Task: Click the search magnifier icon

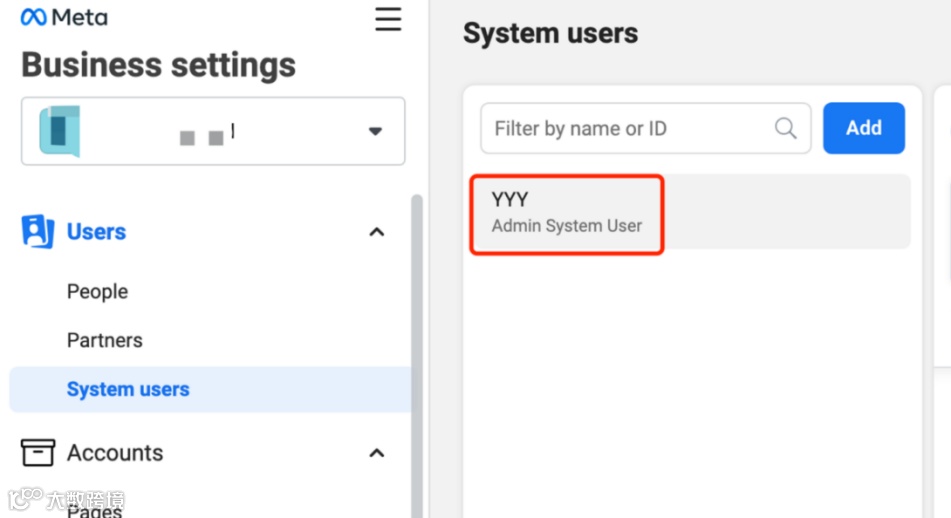Action: tap(785, 128)
